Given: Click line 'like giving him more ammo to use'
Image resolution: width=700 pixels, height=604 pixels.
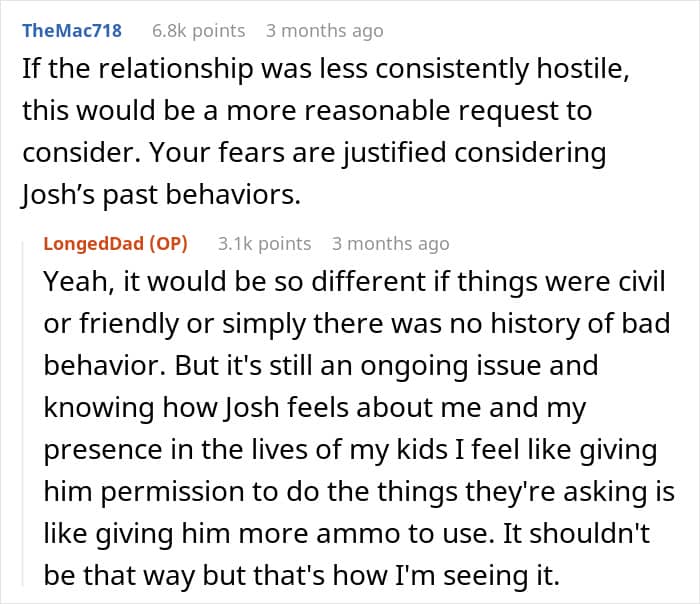Looking at the screenshot, I should 346,534.
